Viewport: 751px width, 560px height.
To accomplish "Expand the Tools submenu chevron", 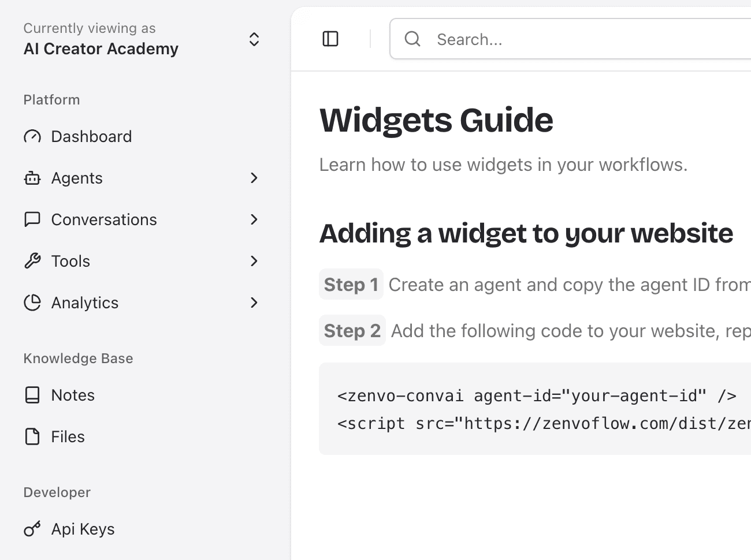I will 254,261.
